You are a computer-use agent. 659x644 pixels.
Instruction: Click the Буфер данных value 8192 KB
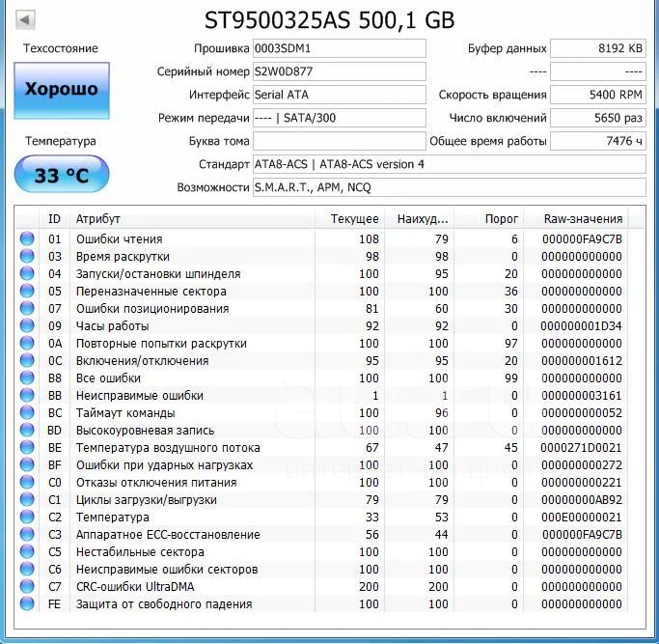pyautogui.click(x=598, y=48)
